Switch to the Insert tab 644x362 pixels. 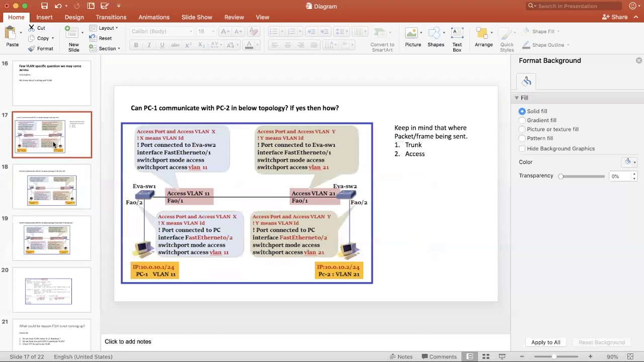coord(44,17)
